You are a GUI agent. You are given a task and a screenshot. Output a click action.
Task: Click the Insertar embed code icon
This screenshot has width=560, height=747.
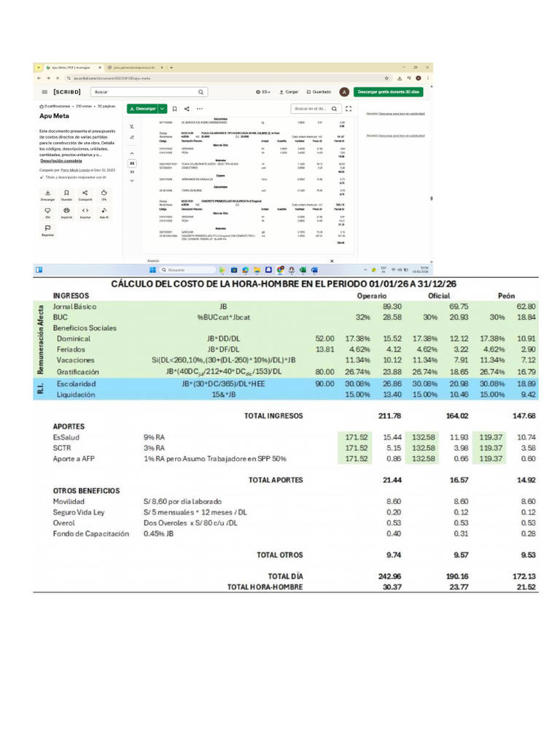tap(85, 212)
